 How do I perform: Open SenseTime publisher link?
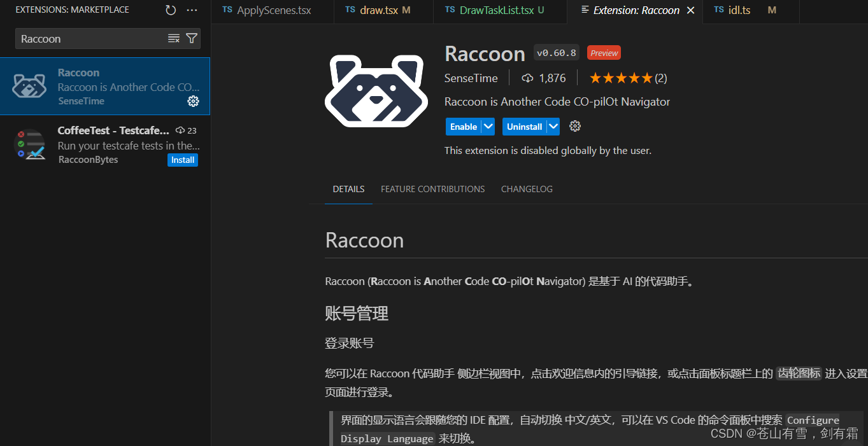(470, 78)
